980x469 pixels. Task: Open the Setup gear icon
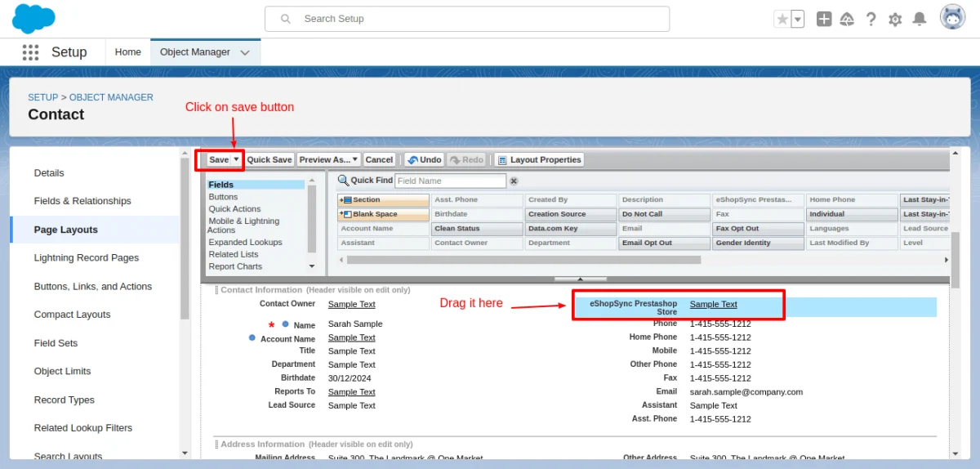coord(895,19)
